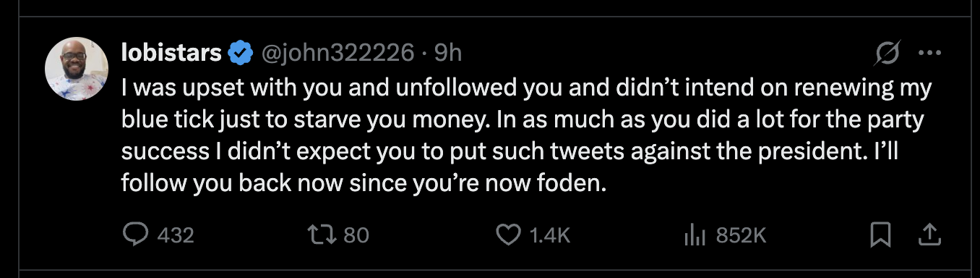Viewport: 980px width, 278px height.
Task: Like the post with the heart icon
Action: coord(509,235)
